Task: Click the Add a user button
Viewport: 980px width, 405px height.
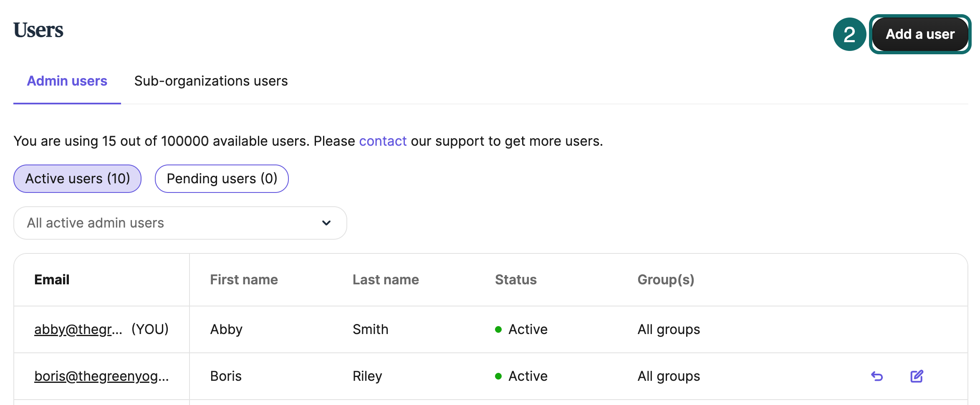Action: [920, 34]
